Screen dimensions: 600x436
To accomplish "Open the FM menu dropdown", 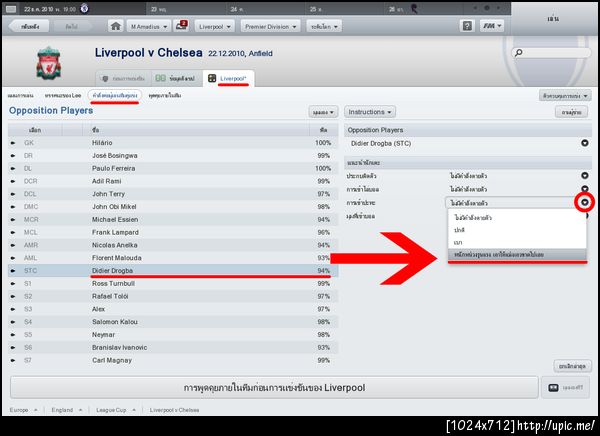I will click(492, 26).
